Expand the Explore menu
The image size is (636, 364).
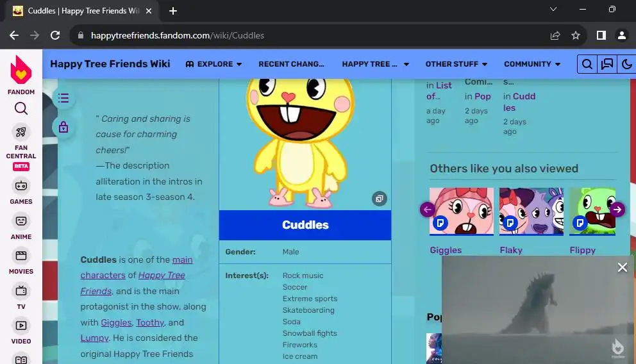click(x=213, y=64)
